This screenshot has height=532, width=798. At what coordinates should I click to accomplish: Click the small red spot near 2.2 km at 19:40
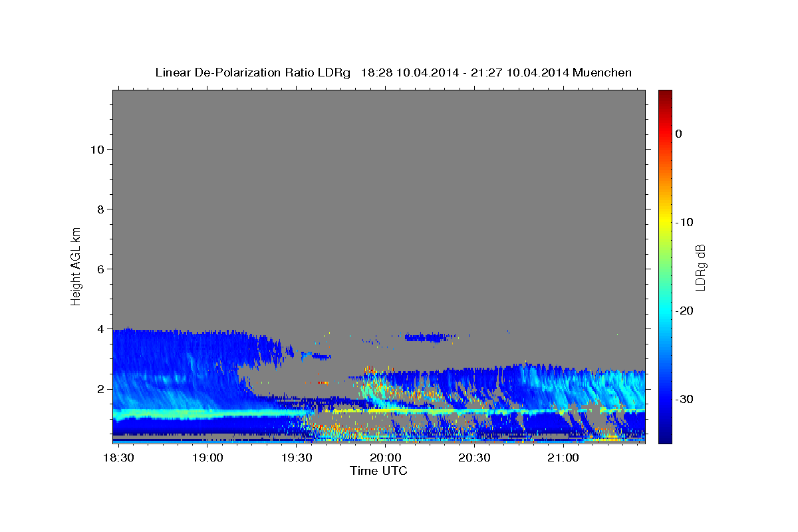pyautogui.click(x=323, y=382)
